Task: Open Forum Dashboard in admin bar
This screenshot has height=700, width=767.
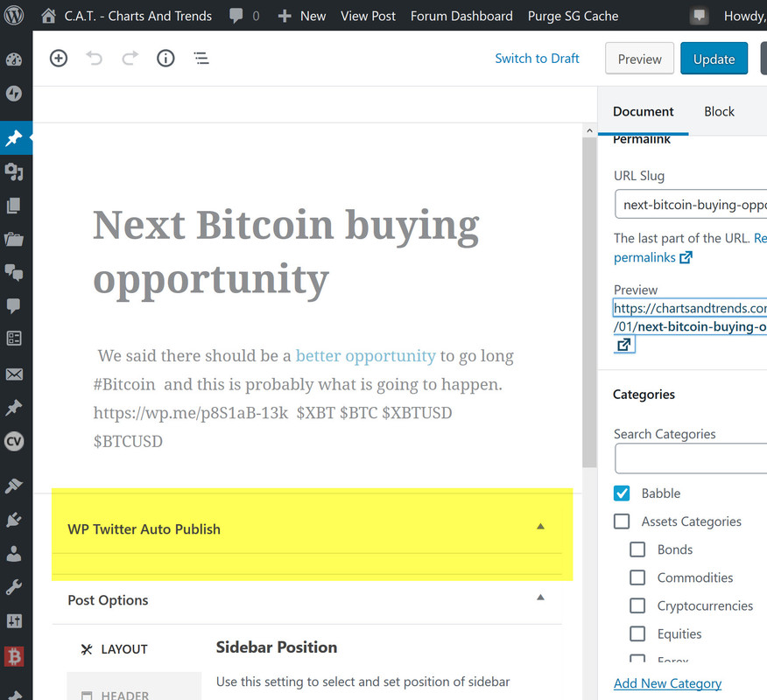Action: tap(461, 16)
